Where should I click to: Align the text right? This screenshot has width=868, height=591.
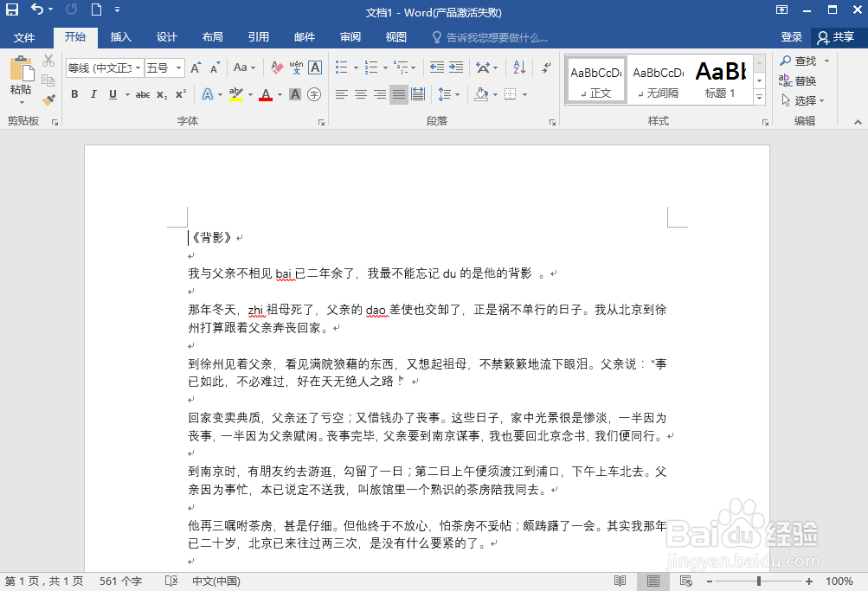click(380, 94)
